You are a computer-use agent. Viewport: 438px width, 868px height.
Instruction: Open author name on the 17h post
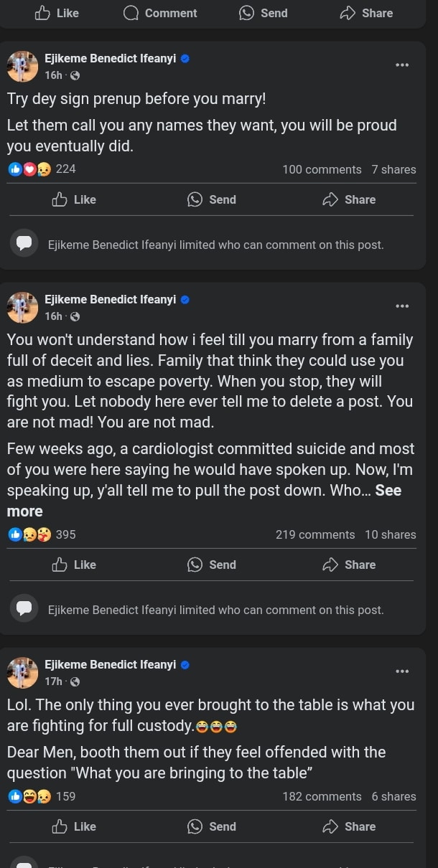110,664
